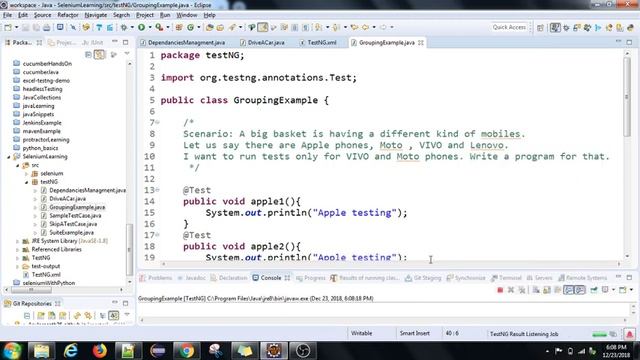Open Windows Explorer from the taskbar
This screenshot has height=360, width=640.
[41, 351]
